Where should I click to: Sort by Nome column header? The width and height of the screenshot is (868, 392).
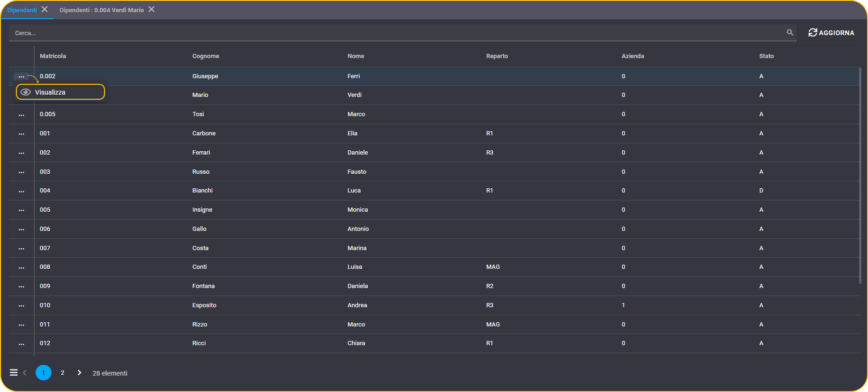point(356,56)
